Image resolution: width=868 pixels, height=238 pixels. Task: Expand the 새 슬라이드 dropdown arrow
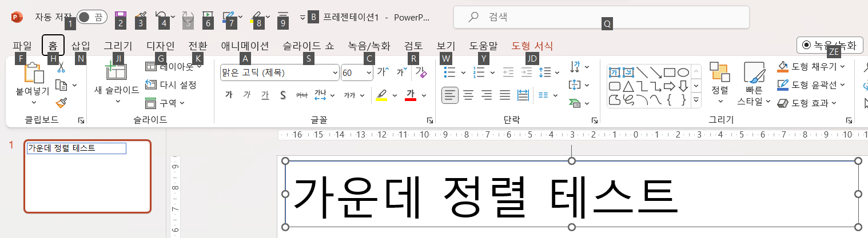pos(118,102)
